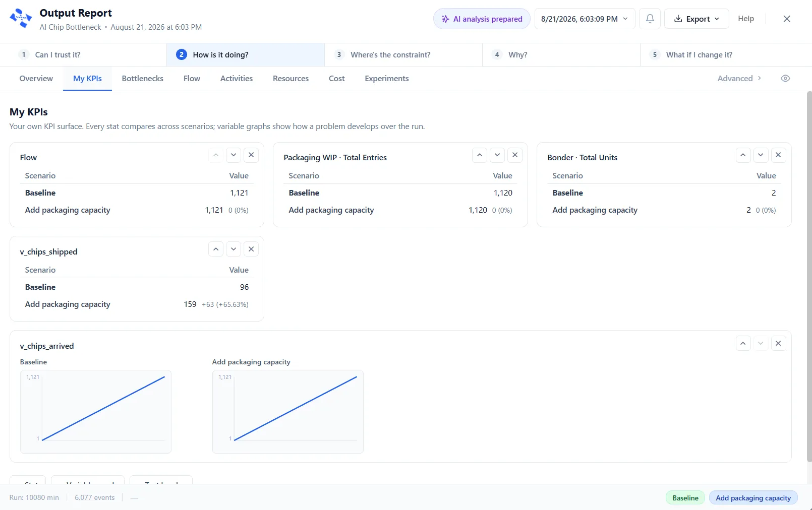Toggle the Add packaging capacity scenario chip
Screen dimensions: 812x510
coord(753,497)
